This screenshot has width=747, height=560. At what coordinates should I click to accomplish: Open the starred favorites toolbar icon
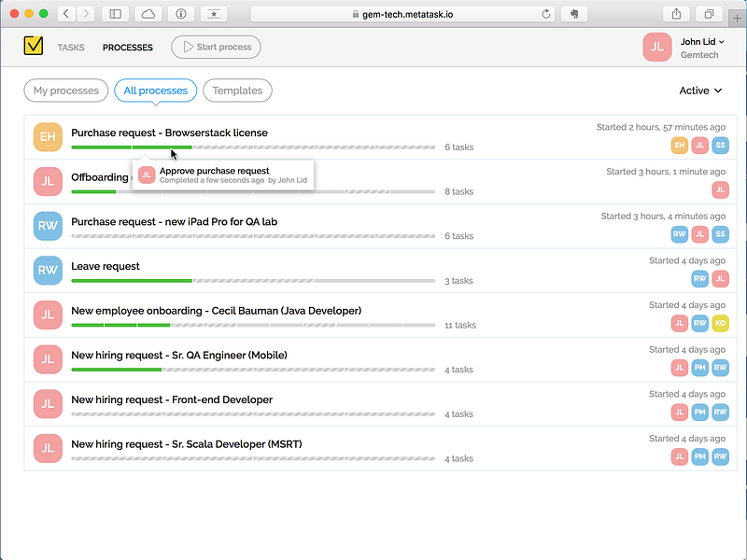pos(214,14)
